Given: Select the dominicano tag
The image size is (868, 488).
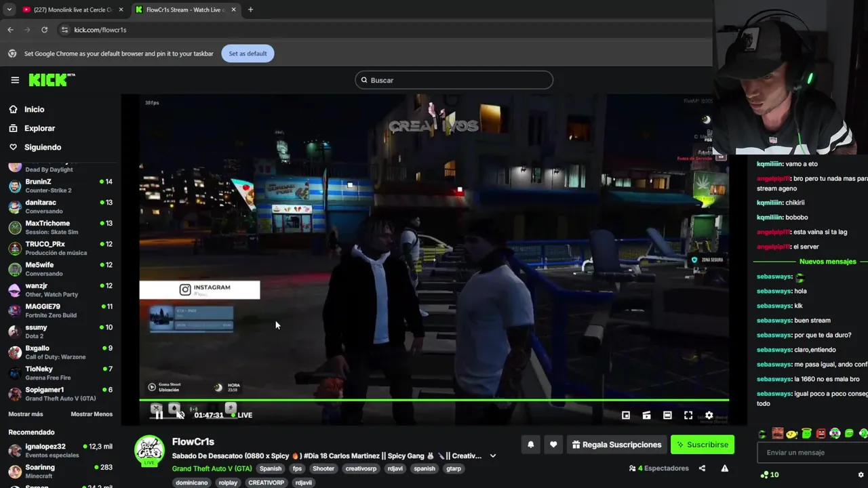Looking at the screenshot, I should tap(191, 483).
